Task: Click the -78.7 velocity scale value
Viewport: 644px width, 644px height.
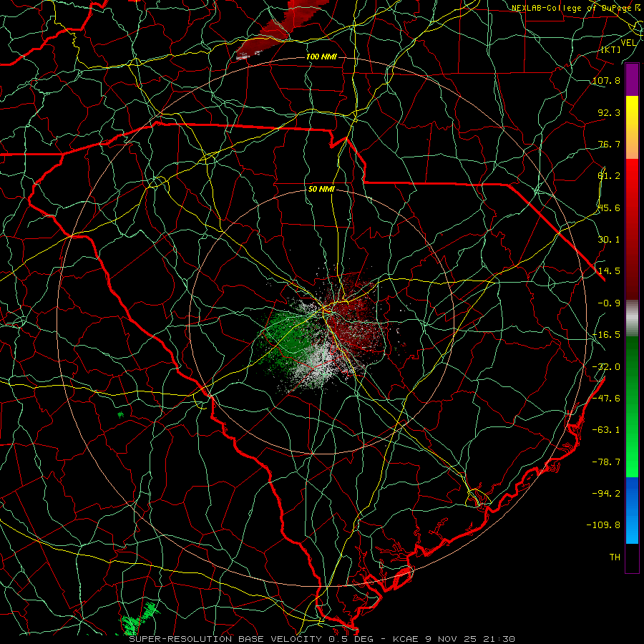Action: pyautogui.click(x=606, y=462)
